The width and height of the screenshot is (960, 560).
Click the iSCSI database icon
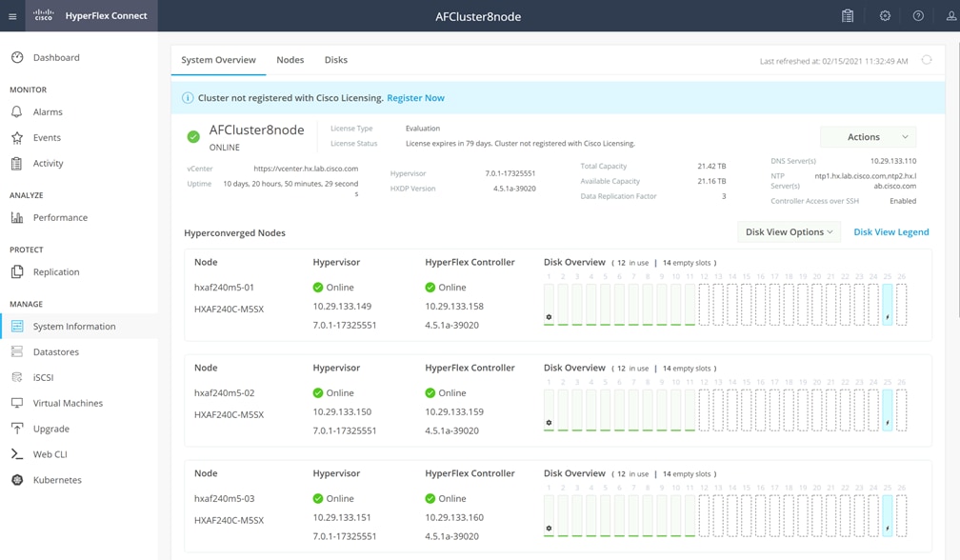click(17, 377)
